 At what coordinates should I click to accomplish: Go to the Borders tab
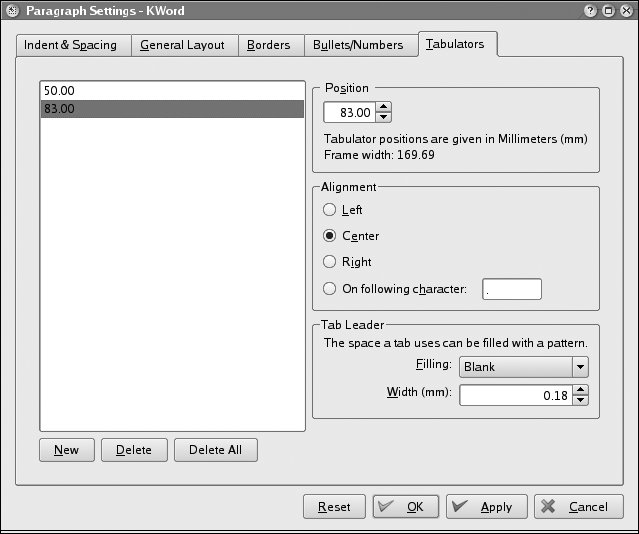point(271,45)
